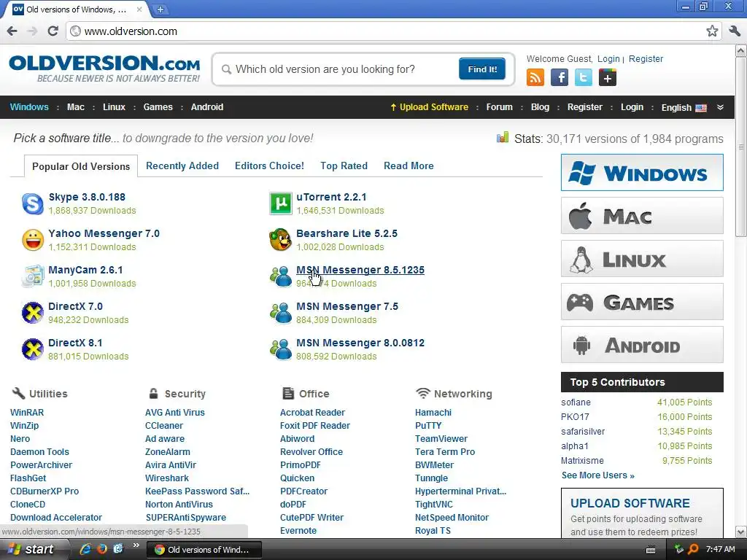
Task: Click the MSN Messenger 8.0.0812 icon
Action: (x=281, y=349)
